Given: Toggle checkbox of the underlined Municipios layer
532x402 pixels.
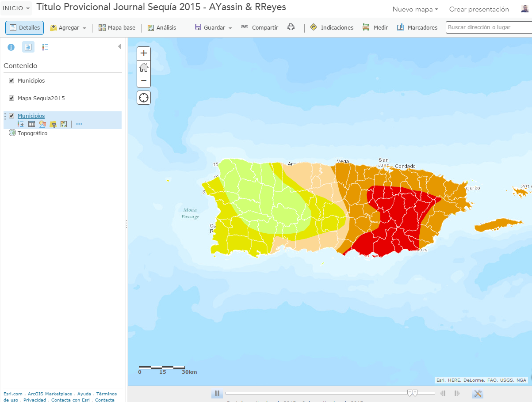Looking at the screenshot, I should [12, 116].
